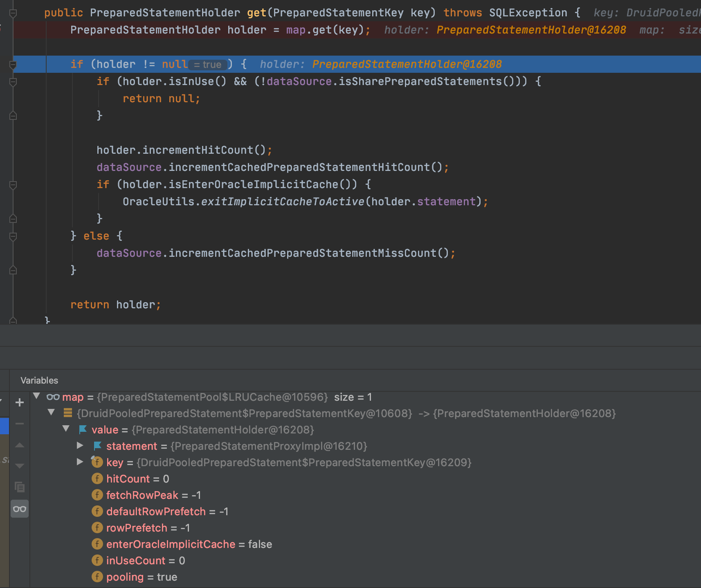701x588 pixels.
Task: Select the value = PreparedStatementHolder@16208 row
Action: tap(365, 430)
